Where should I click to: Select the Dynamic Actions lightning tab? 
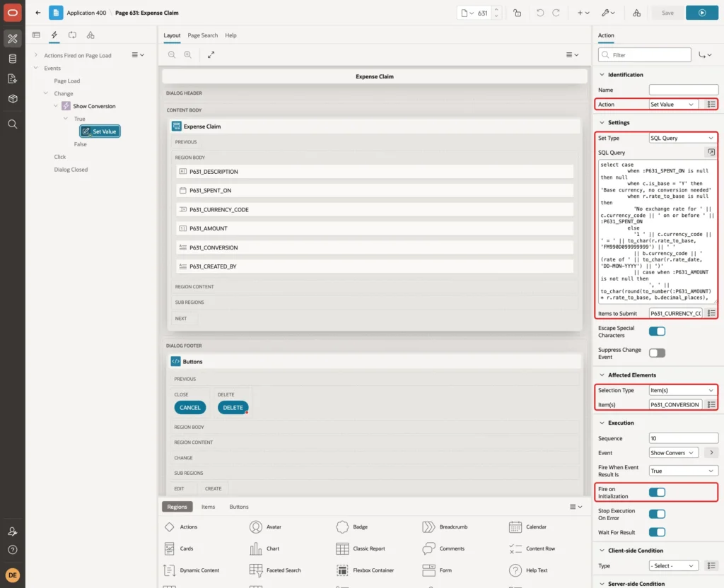[54, 35]
